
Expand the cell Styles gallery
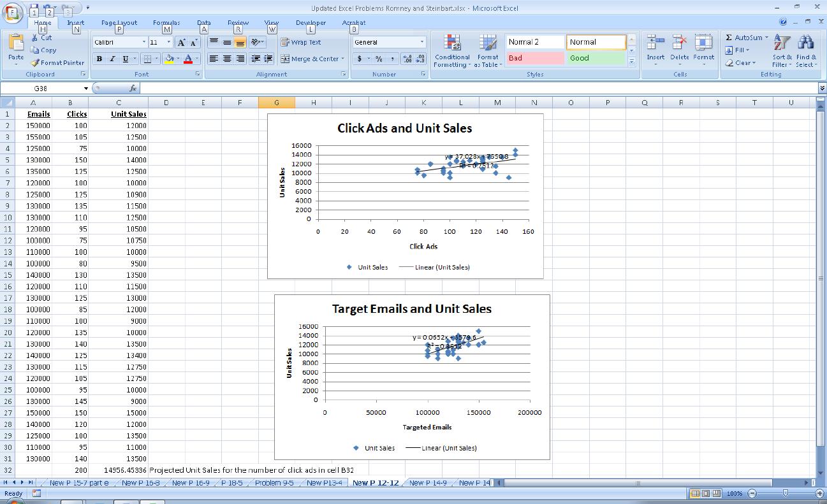(632, 62)
